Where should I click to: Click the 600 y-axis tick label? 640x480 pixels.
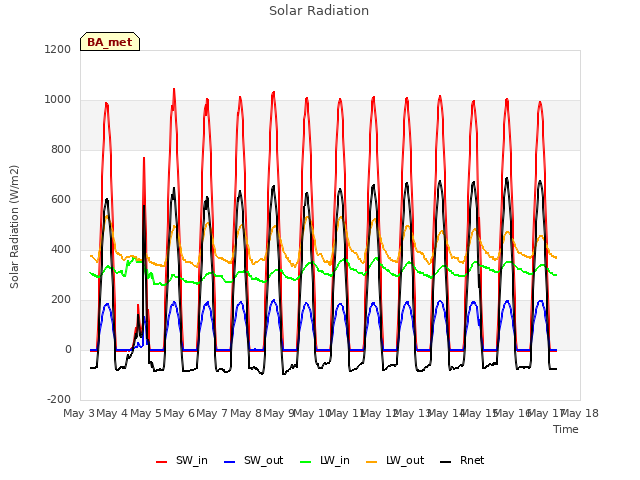click(x=61, y=200)
